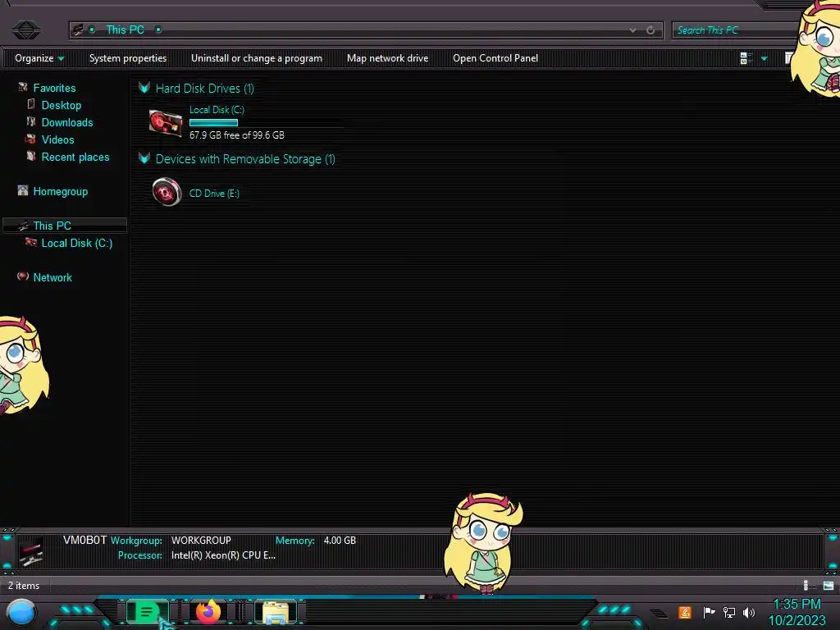The image size is (840, 630).
Task: Click the computer icon in the details pane
Action: [x=30, y=553]
